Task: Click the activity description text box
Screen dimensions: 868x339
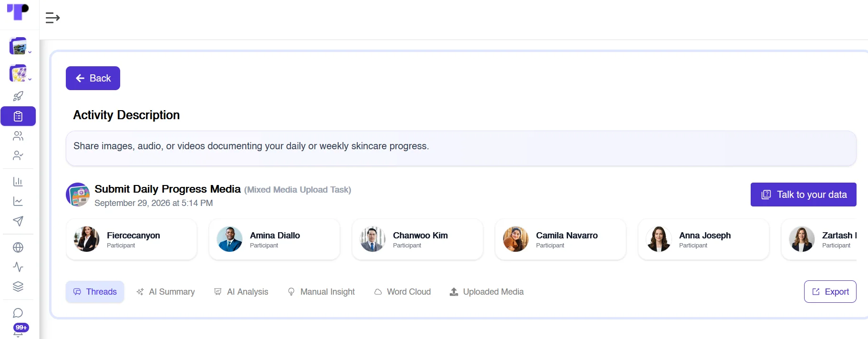Action: coord(461,148)
